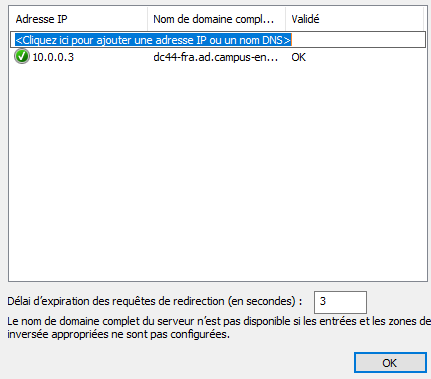Select the dc44-fra.ad.campus-en... domain name cell
Viewport: 431px width, 379px height.
pyautogui.click(x=215, y=57)
